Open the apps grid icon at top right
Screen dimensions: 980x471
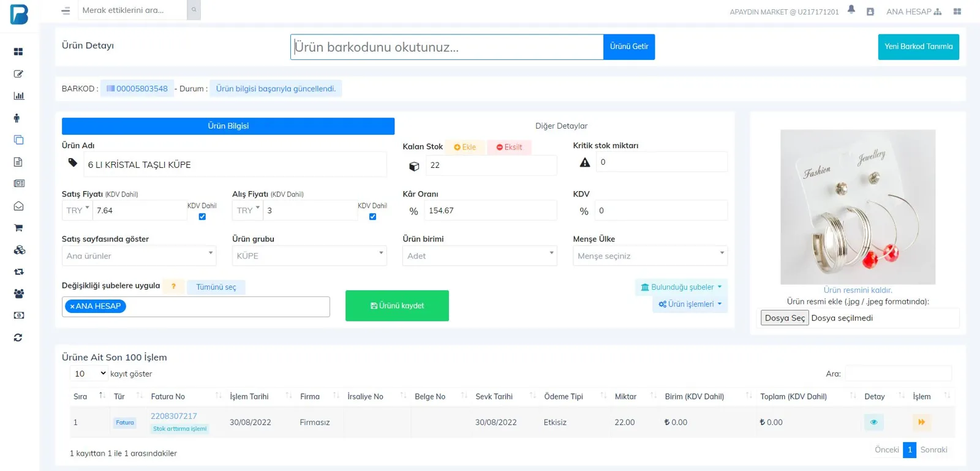pyautogui.click(x=957, y=11)
